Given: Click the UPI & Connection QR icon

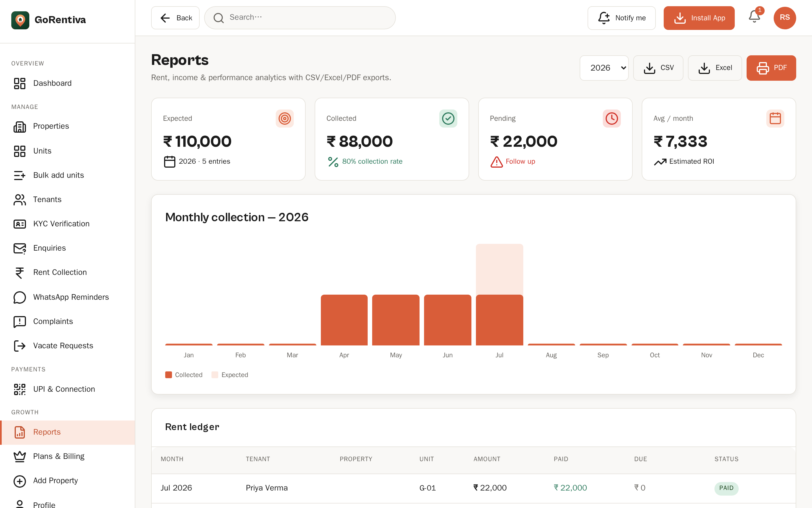Looking at the screenshot, I should point(19,389).
